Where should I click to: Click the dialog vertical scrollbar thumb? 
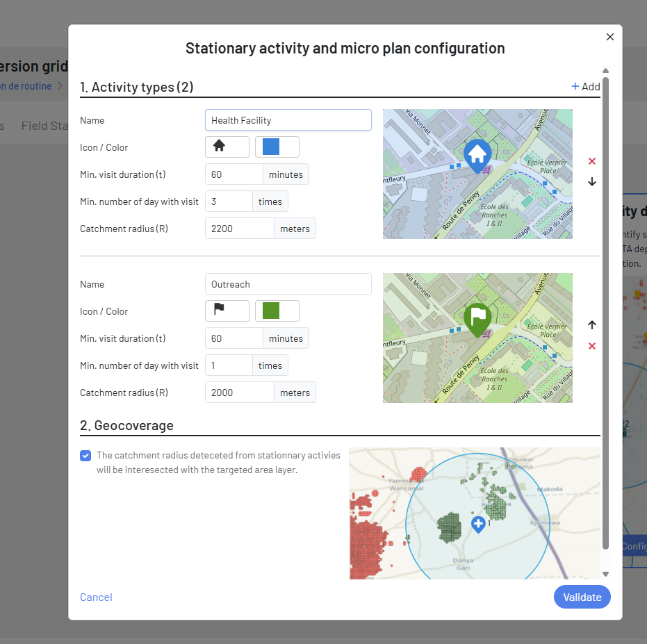[605, 313]
